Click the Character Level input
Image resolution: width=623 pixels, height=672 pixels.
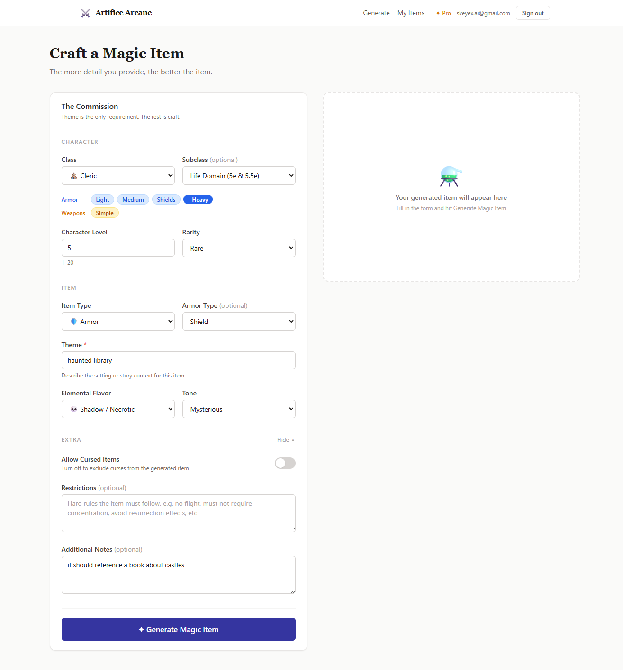pyautogui.click(x=118, y=248)
